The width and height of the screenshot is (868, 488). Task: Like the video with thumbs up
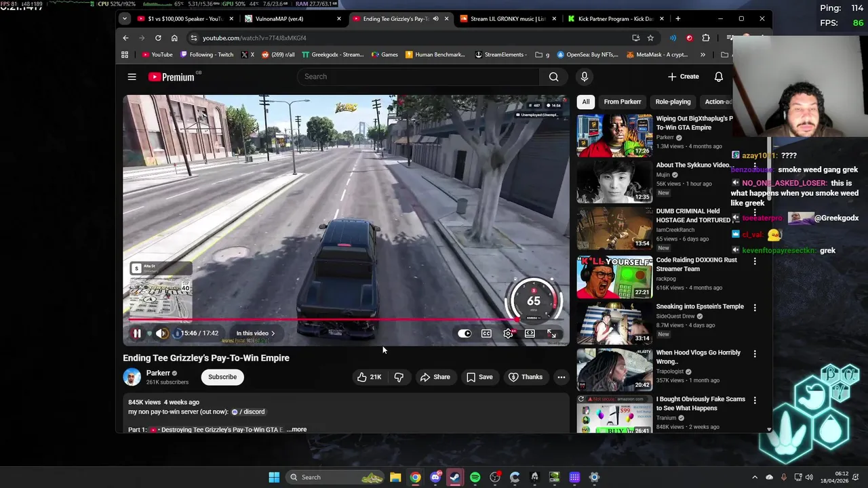coord(369,377)
